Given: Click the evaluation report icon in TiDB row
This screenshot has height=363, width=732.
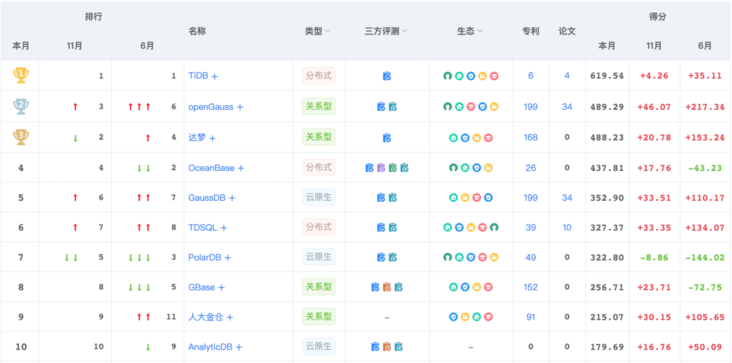Looking at the screenshot, I should click(x=387, y=76).
